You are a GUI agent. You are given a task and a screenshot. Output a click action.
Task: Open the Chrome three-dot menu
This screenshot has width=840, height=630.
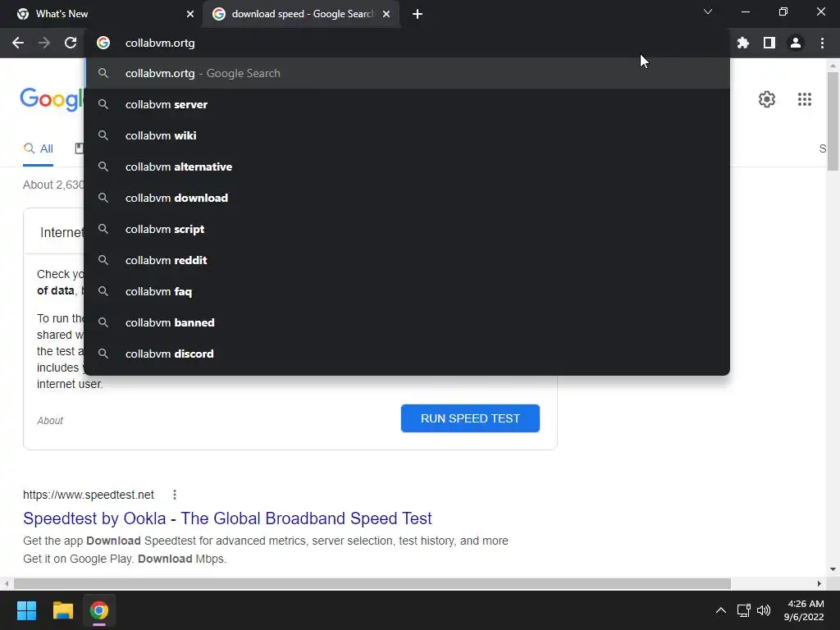(x=822, y=43)
